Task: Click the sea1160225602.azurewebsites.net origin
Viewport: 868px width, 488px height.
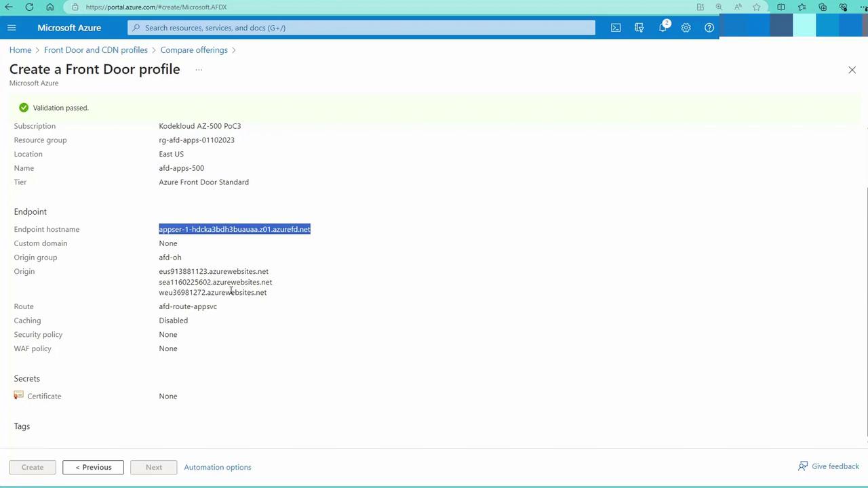Action: (216, 282)
